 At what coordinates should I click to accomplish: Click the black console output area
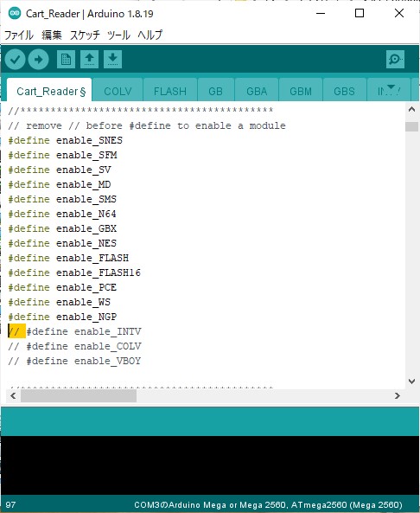pyautogui.click(x=210, y=465)
